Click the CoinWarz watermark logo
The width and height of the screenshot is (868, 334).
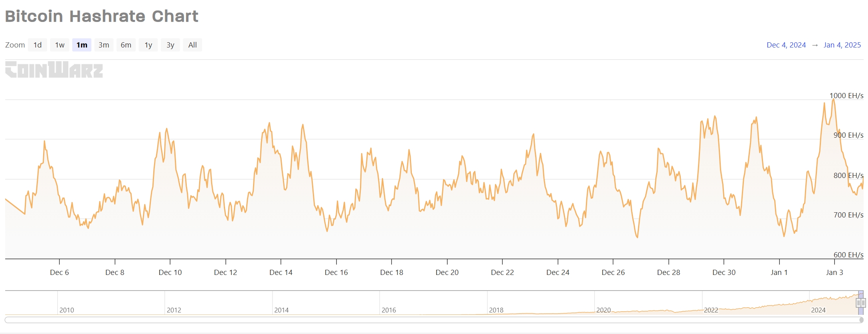[x=54, y=70]
